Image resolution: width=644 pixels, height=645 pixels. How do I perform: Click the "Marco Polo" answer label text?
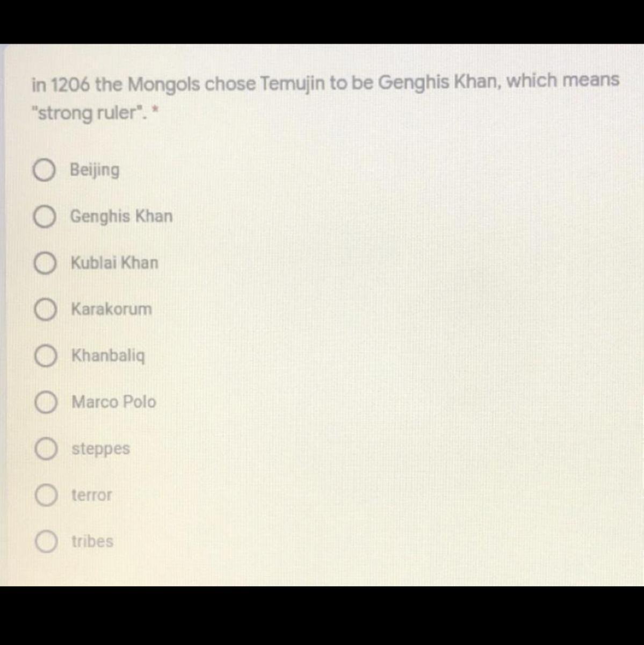[x=113, y=402]
